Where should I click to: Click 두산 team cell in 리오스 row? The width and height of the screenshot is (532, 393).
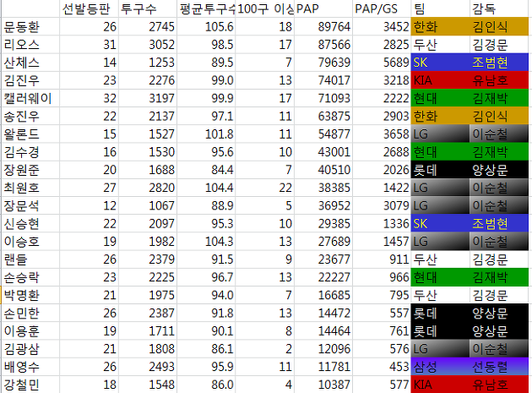tap(440, 45)
